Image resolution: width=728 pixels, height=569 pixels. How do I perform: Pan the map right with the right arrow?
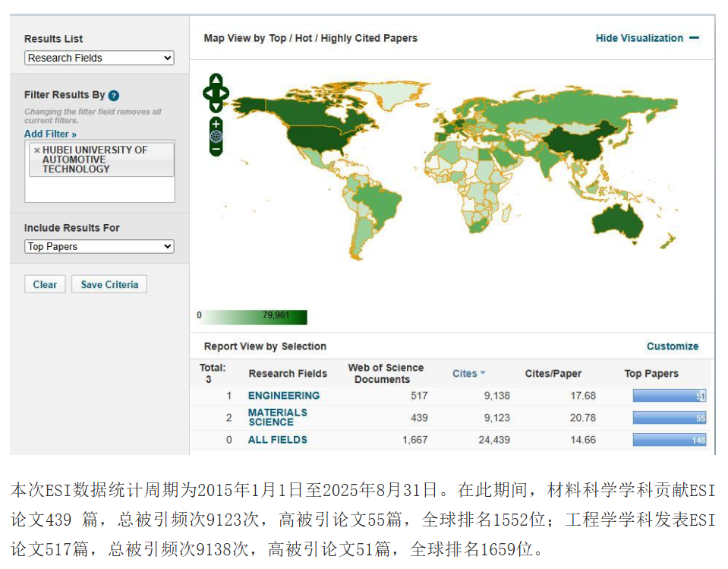point(225,93)
